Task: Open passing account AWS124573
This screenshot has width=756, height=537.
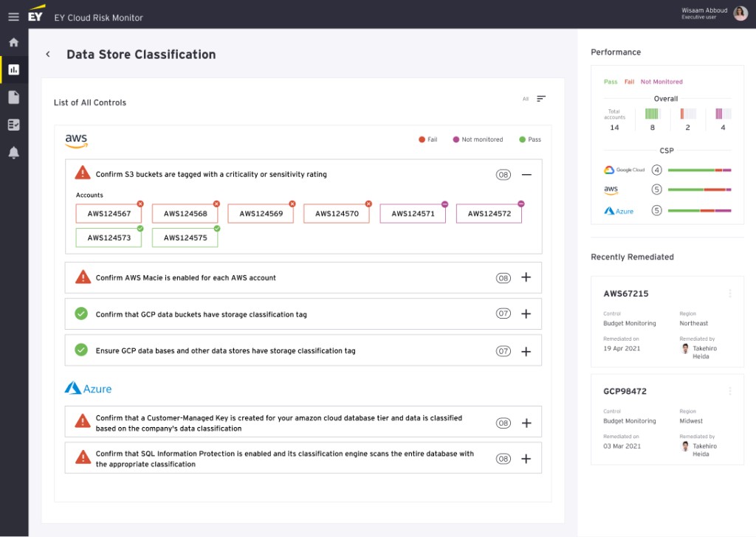Action: [109, 238]
